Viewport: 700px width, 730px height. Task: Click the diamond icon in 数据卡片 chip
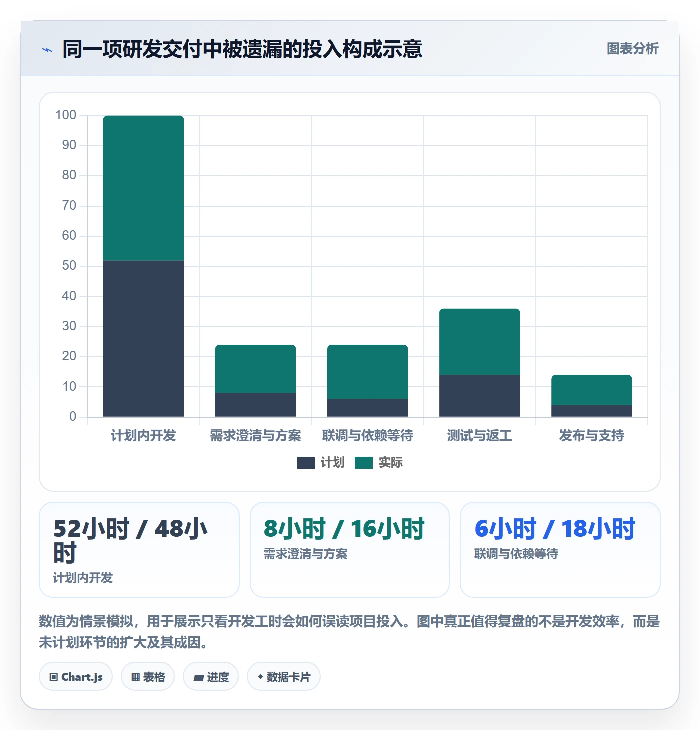tap(260, 677)
